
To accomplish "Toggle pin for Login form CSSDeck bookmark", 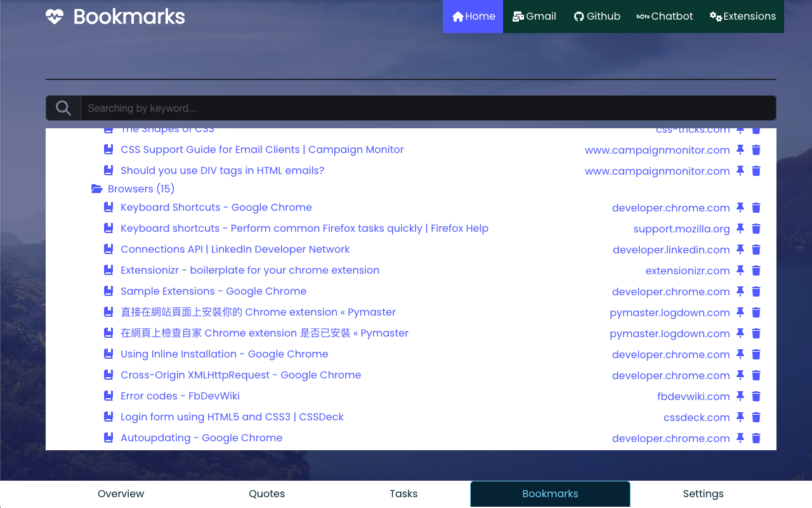I will [x=740, y=417].
